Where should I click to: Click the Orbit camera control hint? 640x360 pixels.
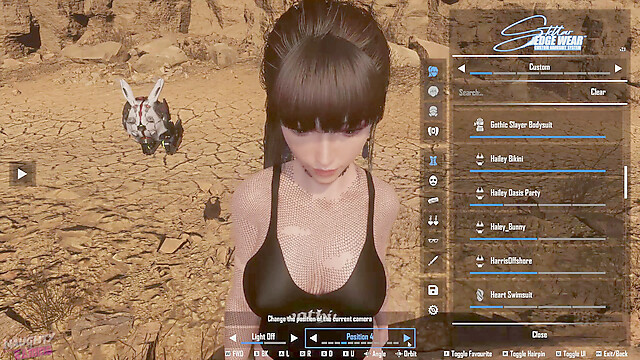[406, 354]
